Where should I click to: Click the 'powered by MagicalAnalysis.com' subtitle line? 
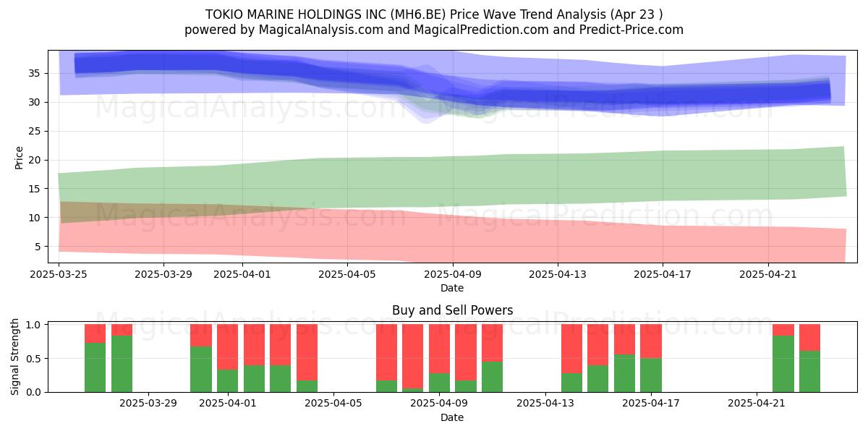434,30
